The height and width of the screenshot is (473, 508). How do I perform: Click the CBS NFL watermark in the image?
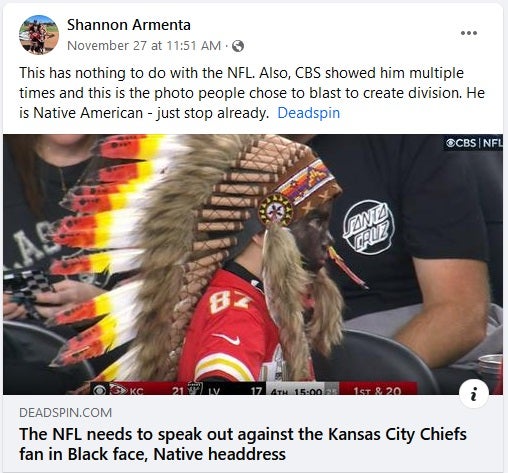coord(473,143)
